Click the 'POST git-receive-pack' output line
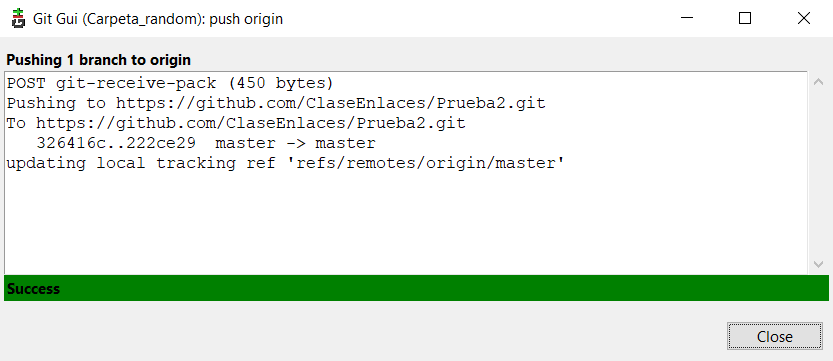 pyautogui.click(x=170, y=83)
